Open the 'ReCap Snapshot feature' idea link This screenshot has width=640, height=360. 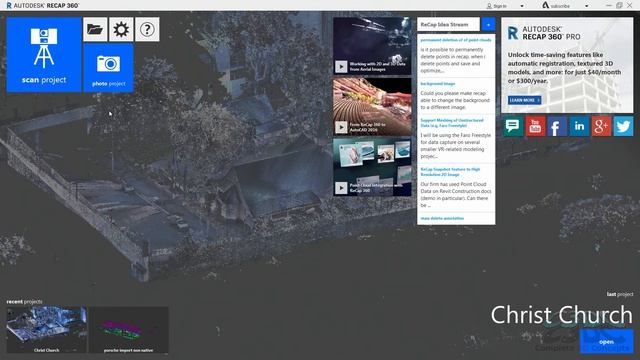[450, 172]
